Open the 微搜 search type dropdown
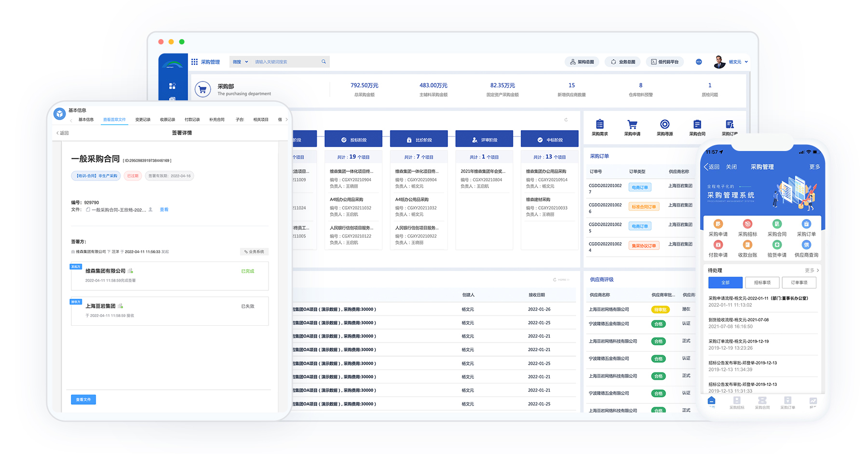The width and height of the screenshot is (868, 454). pyautogui.click(x=240, y=62)
